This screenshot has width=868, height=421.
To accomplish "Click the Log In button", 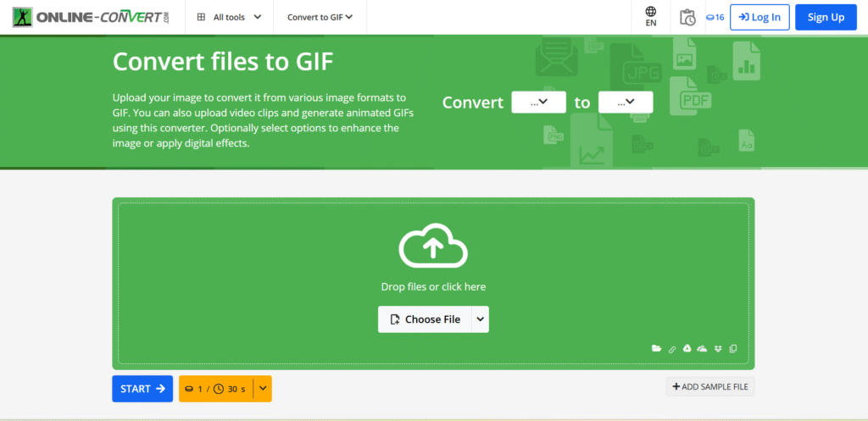I will click(x=759, y=17).
